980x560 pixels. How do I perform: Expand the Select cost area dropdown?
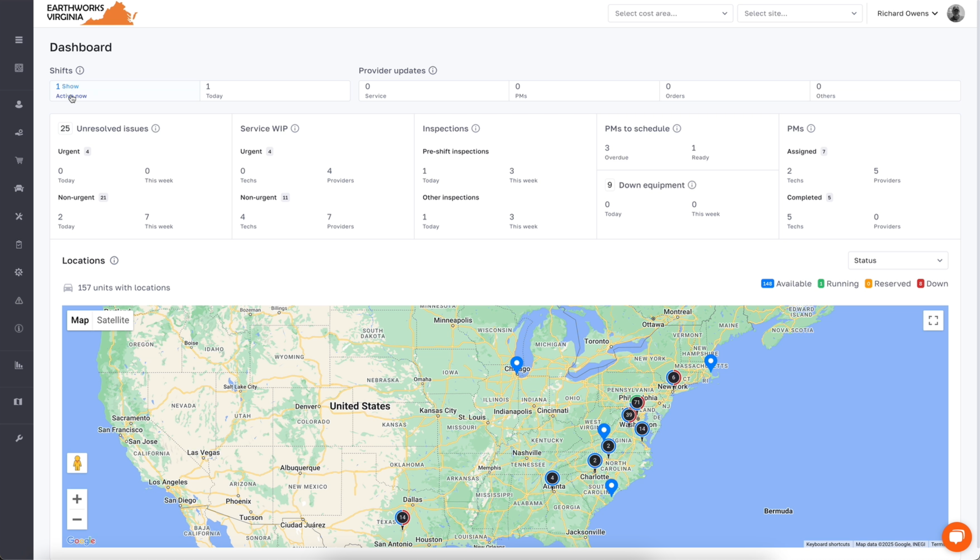[670, 13]
